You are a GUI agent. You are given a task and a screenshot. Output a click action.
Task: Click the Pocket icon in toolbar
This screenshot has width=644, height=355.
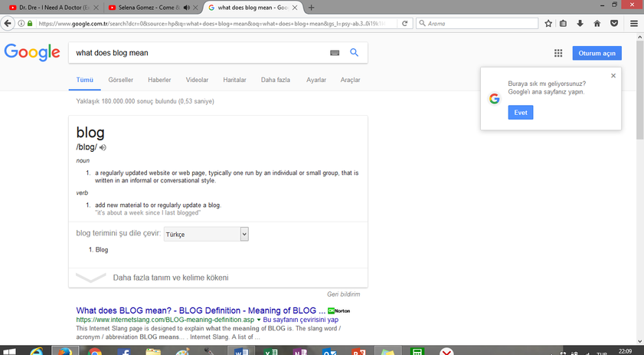[x=614, y=24]
